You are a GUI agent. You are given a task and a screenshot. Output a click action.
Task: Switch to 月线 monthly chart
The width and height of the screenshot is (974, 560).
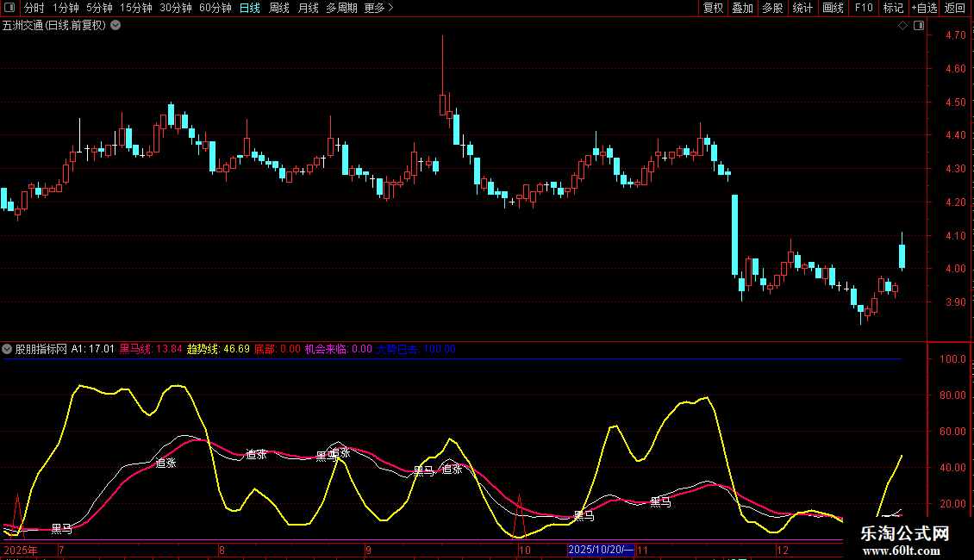pyautogui.click(x=308, y=8)
